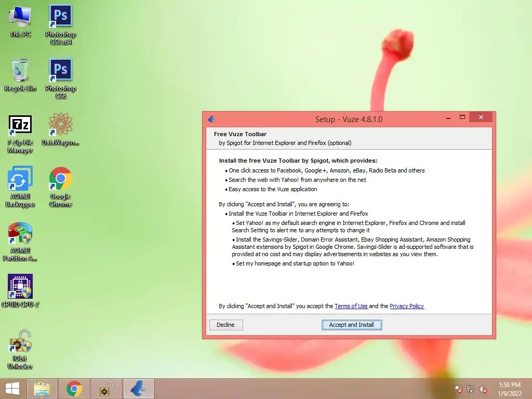Click the muted volume tray icon
532x399 pixels.
[483, 389]
